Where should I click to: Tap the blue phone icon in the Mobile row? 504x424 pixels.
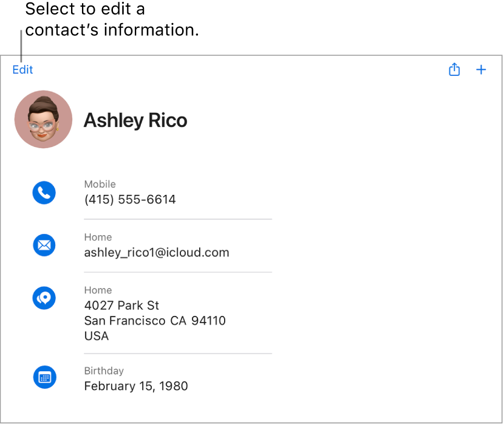[44, 193]
